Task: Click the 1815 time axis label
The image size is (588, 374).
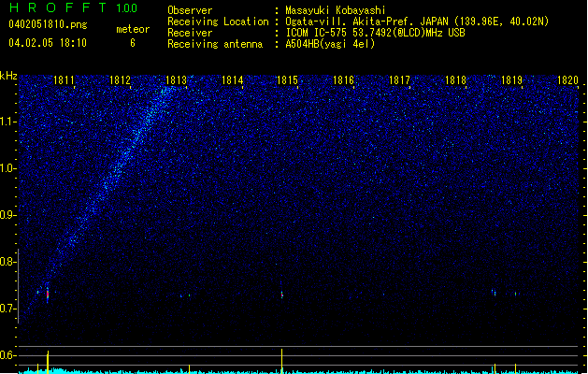Action: (x=287, y=80)
